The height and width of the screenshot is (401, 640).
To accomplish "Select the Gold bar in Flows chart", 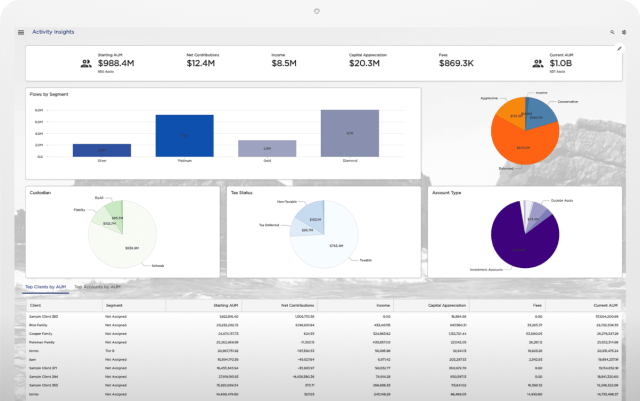I will click(267, 149).
